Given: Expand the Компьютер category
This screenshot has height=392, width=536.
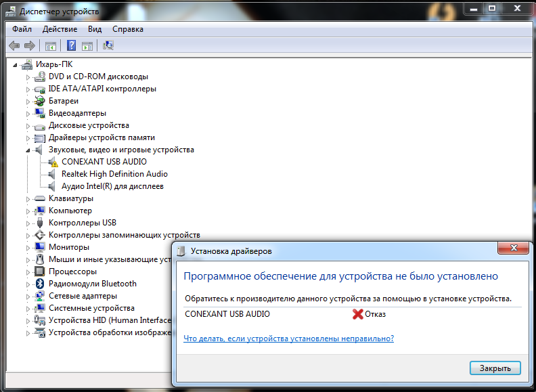Looking at the screenshot, I should pos(28,211).
